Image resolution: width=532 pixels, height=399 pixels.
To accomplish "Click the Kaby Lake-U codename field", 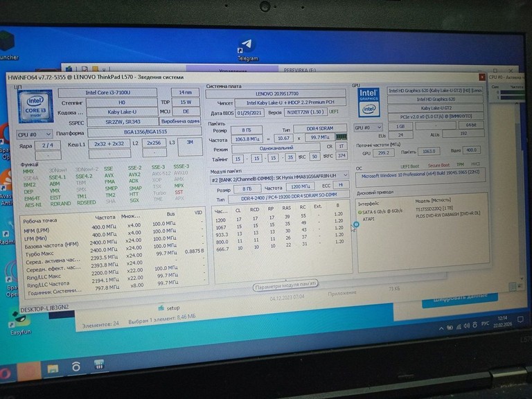I will pyautogui.click(x=122, y=112).
